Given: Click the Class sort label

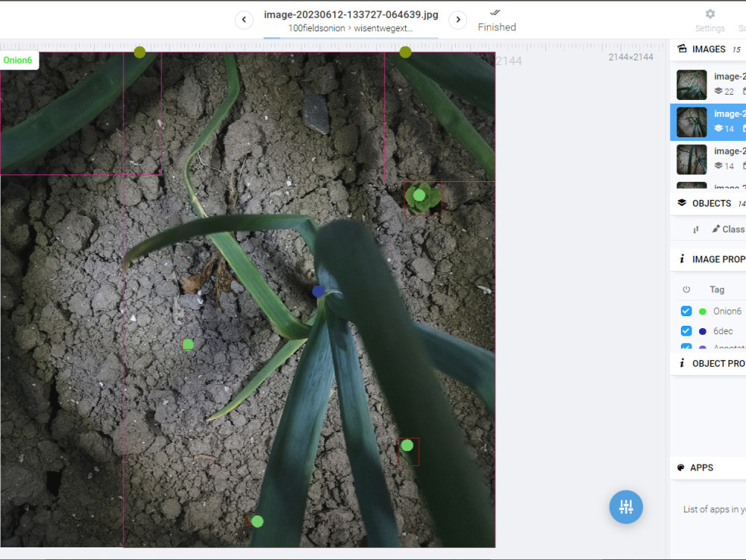Looking at the screenshot, I should (x=733, y=229).
